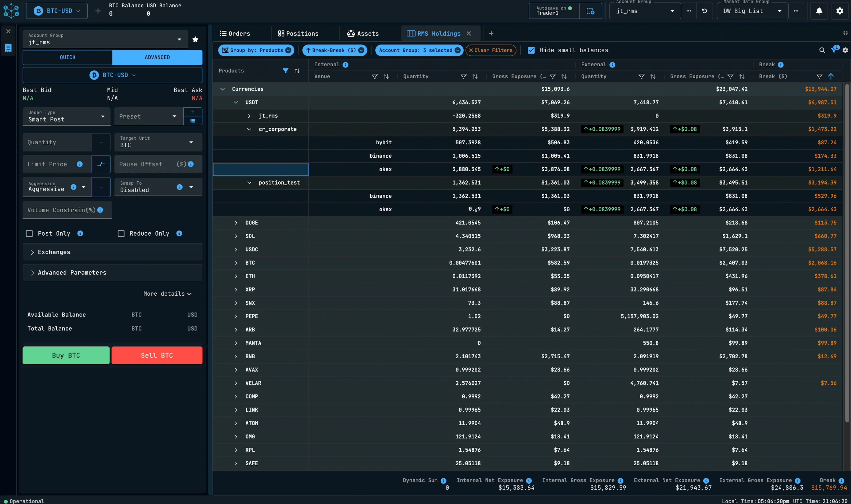Open the settings gear in the top bar

[839, 11]
